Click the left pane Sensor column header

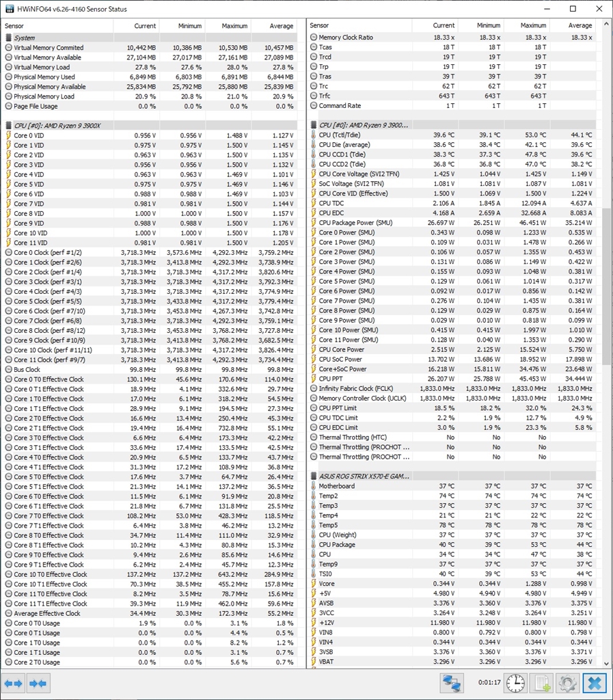tap(57, 26)
